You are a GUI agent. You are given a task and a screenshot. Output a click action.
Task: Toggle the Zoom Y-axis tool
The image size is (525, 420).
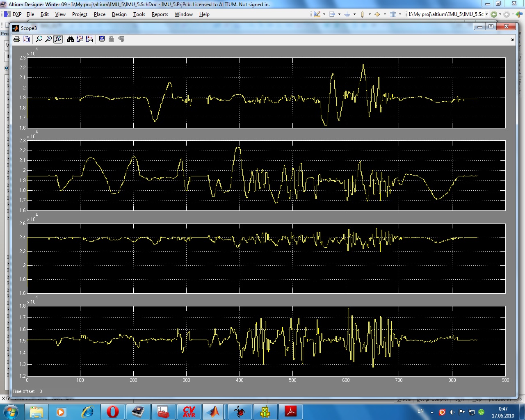pos(58,39)
